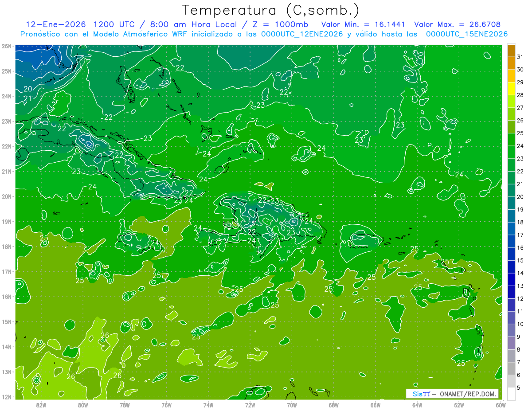Viewport: 532px width, 411px height.
Task: Click the "ONAMET/REP.DOM." credit label
Action: point(469,394)
